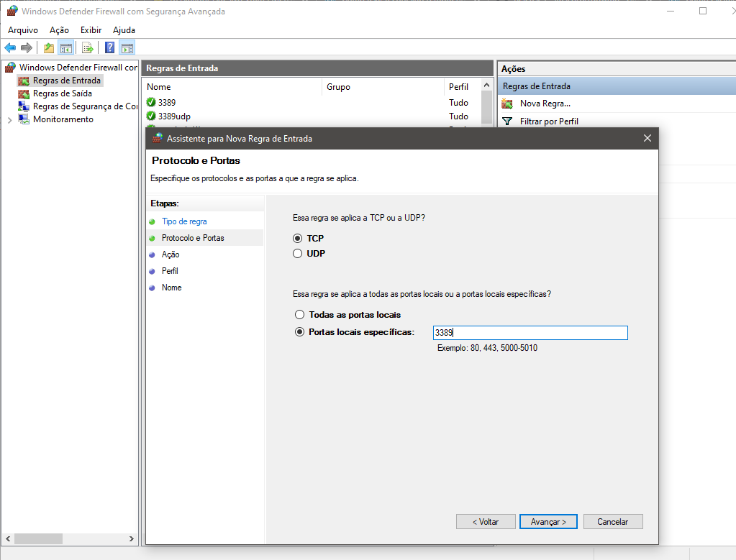Toggle the Show/Hide Console Tree toolbar icon

pyautogui.click(x=65, y=47)
